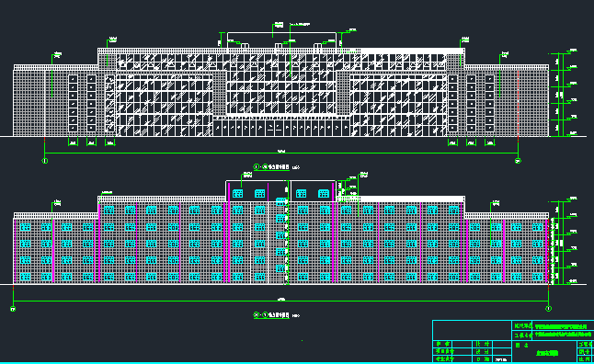
Task: Click the top-left cyan window of the lower elevation
Action: 25,227
